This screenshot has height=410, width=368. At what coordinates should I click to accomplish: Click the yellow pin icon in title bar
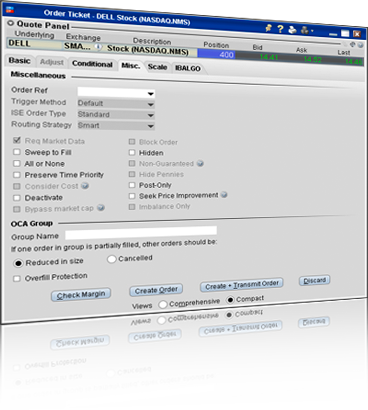(269, 28)
